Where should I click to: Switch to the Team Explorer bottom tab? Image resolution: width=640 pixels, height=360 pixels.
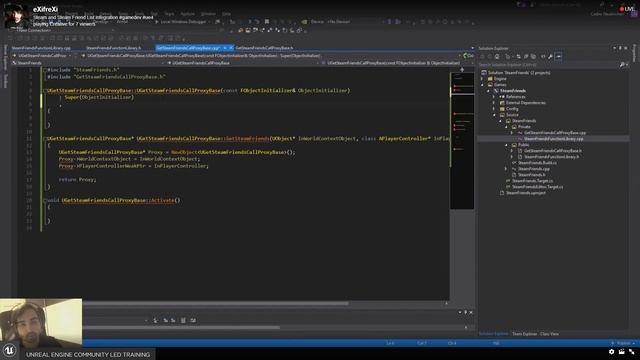pos(524,334)
